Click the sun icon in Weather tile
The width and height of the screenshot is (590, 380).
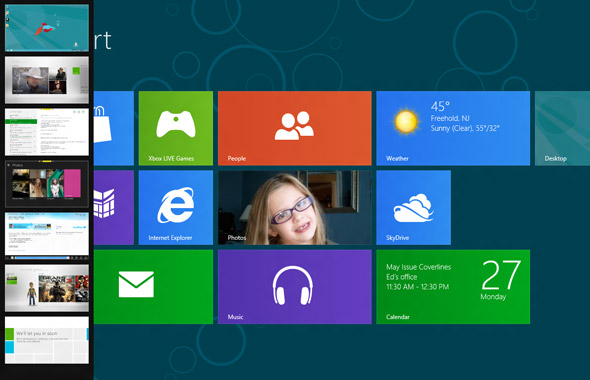click(x=406, y=122)
